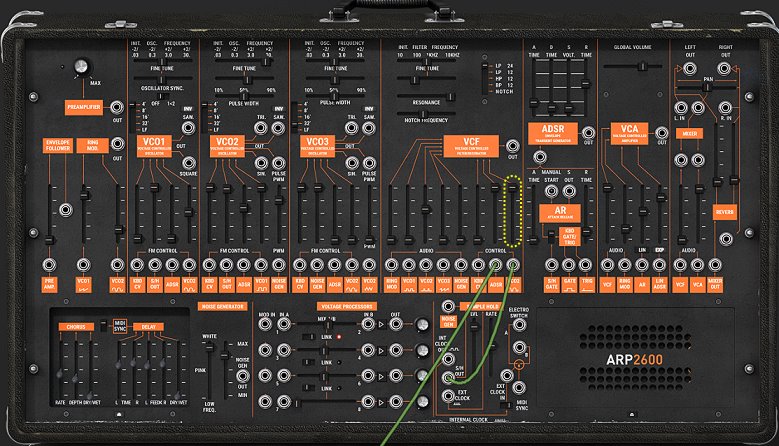Turn the preamplifier gain knob
Screen dimensions: 779x446
81,67
